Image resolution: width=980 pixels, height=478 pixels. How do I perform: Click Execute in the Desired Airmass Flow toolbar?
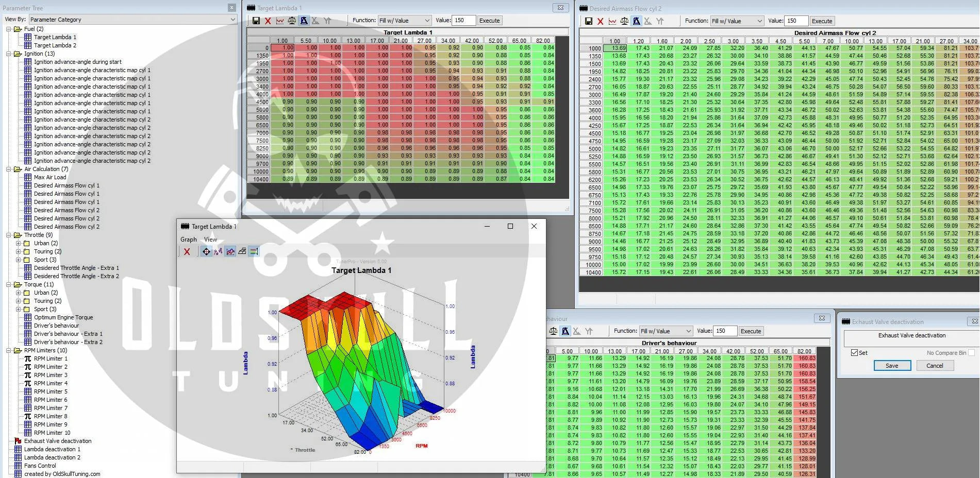[x=822, y=21]
